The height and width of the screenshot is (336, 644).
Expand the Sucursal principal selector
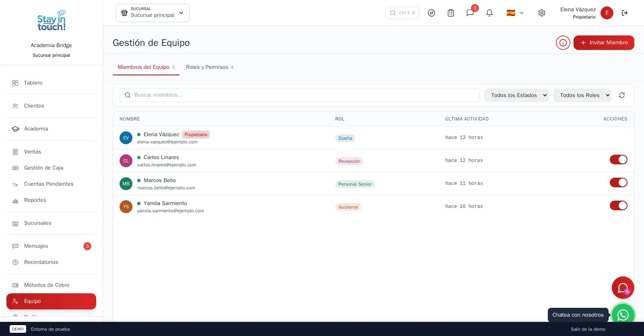tap(153, 13)
